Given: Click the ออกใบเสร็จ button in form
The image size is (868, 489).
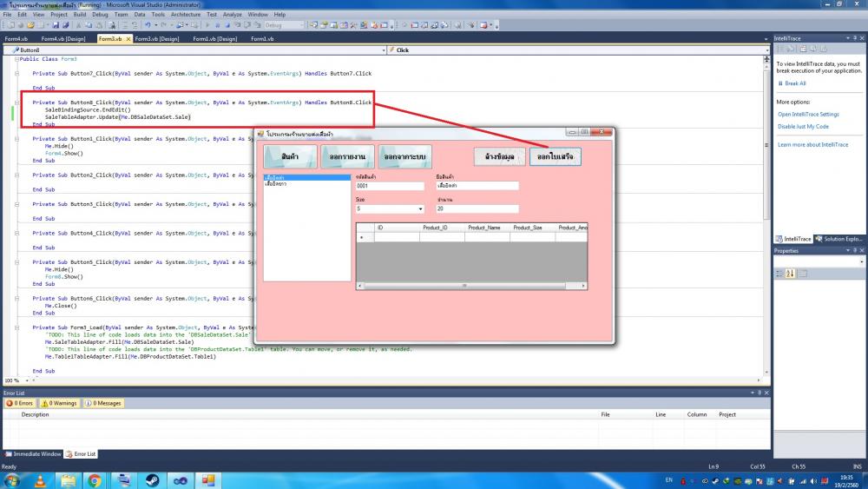Looking at the screenshot, I should [x=556, y=156].
